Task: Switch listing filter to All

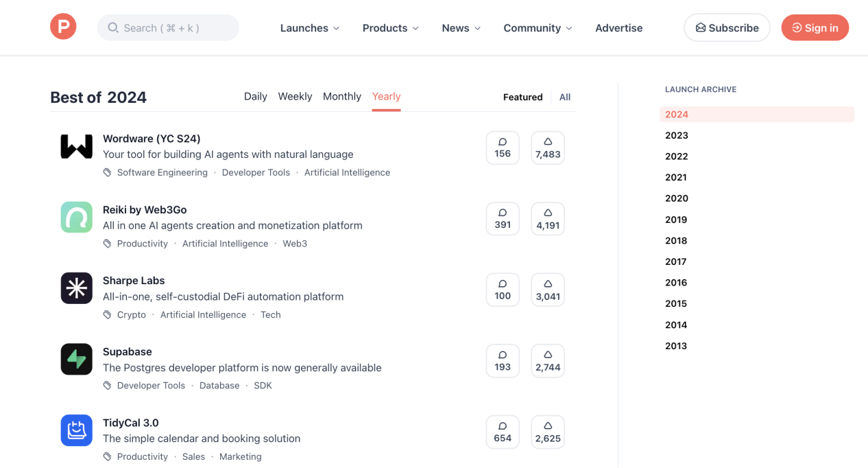Action: [564, 97]
